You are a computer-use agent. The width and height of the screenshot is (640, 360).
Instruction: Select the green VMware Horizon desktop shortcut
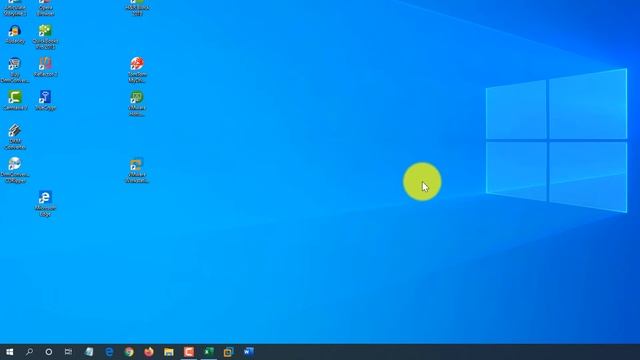coord(137,104)
